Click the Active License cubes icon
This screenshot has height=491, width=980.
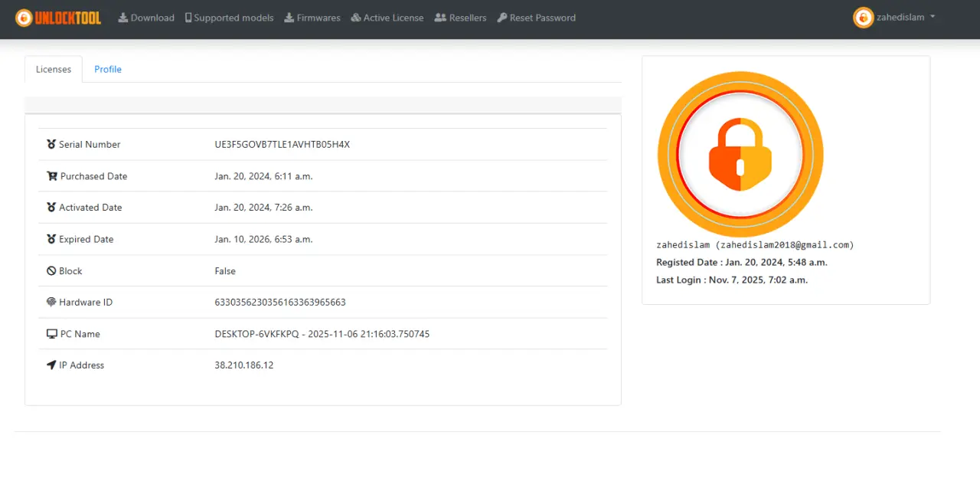pos(356,18)
